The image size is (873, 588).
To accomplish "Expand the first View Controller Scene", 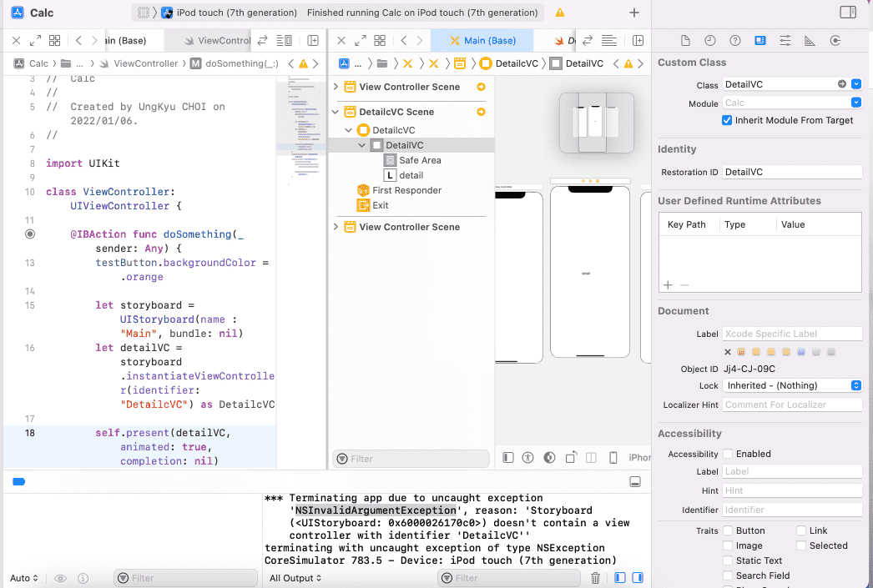I will pos(337,87).
